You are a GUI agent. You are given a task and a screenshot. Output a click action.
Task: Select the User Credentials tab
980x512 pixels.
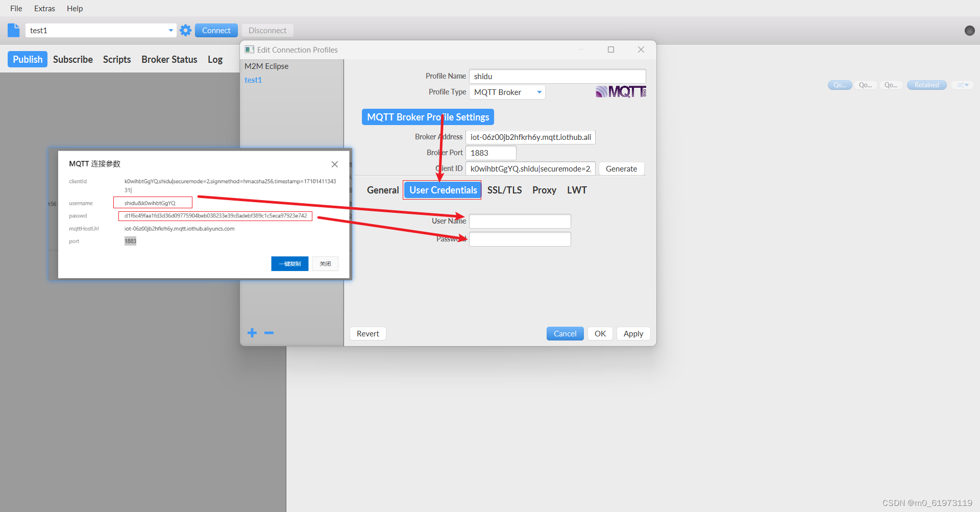[x=443, y=190]
